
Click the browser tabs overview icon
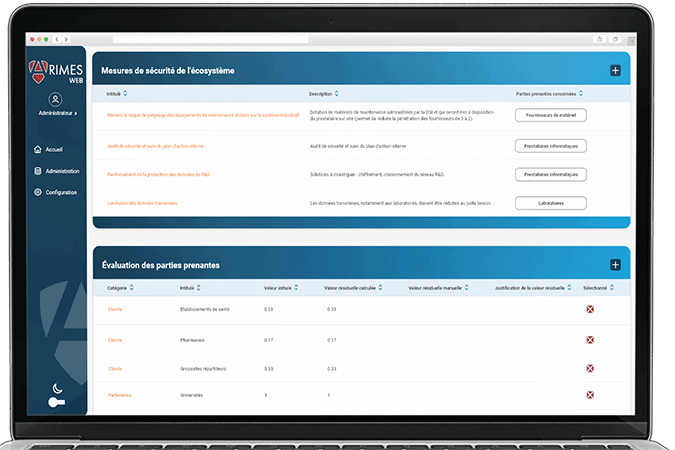[x=615, y=39]
